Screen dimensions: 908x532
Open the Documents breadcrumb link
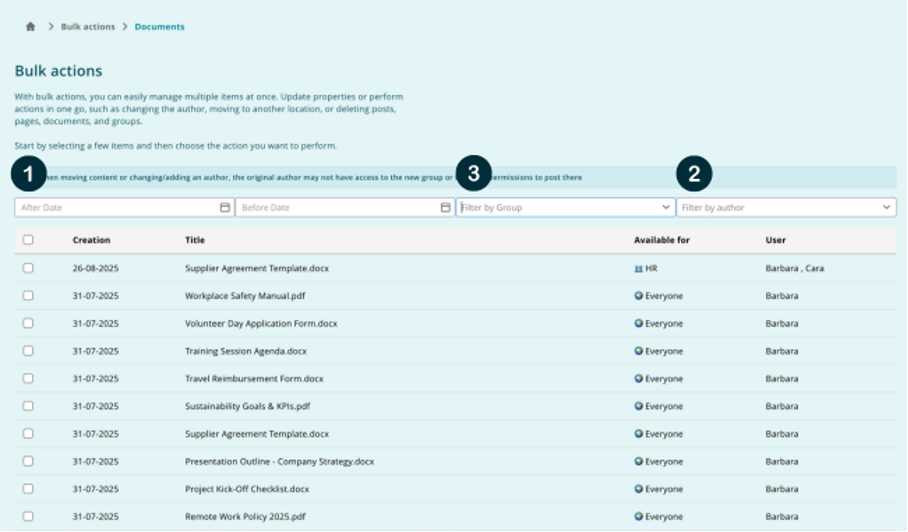[159, 27]
